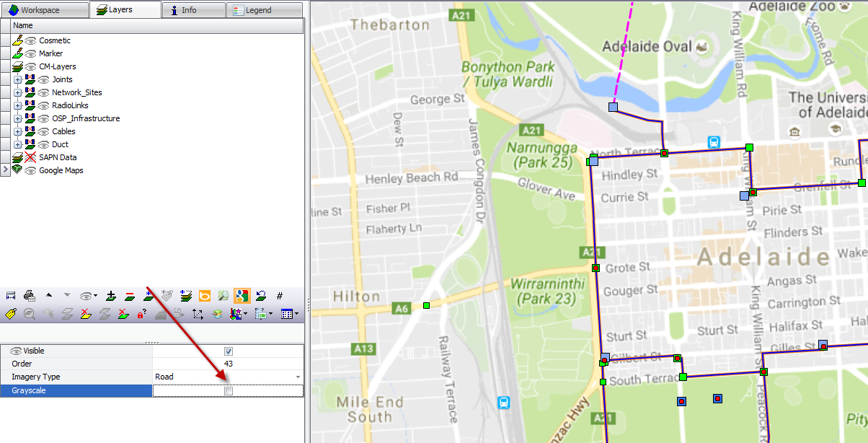Click the yellow layer with red X icon
This screenshot has width=868, height=443.
coord(86,314)
